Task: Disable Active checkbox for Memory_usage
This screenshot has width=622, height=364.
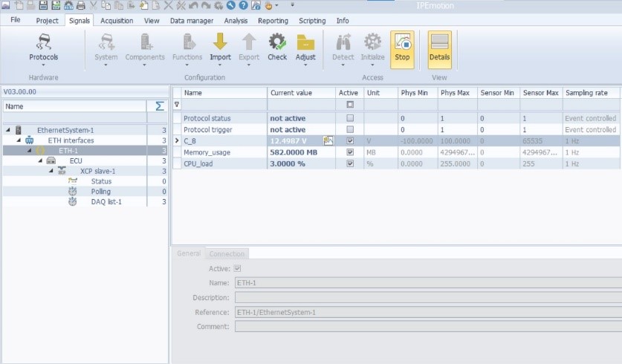Action: coord(350,152)
